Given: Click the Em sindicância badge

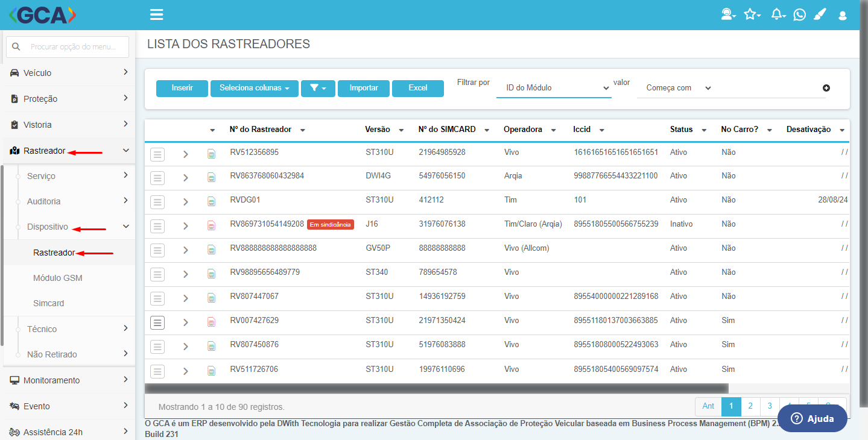Looking at the screenshot, I should tap(331, 225).
